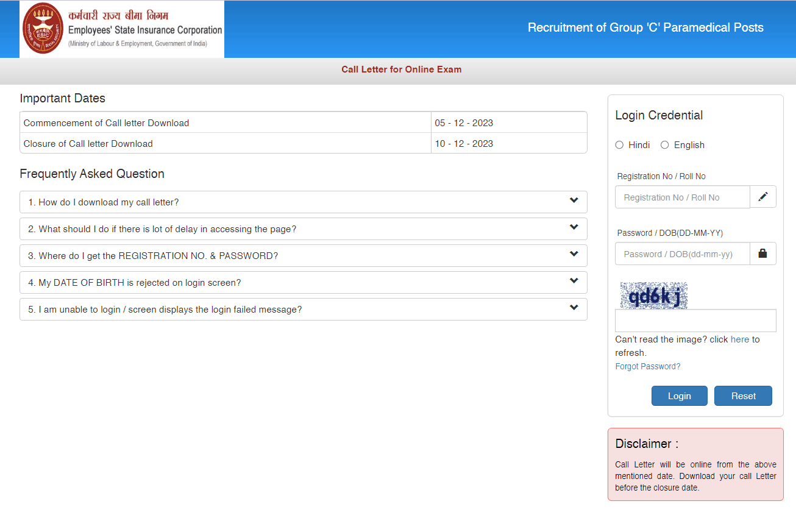The image size is (796, 532).
Task: Expand Date of Birth rejected FAQ chevron
Action: [x=574, y=282]
